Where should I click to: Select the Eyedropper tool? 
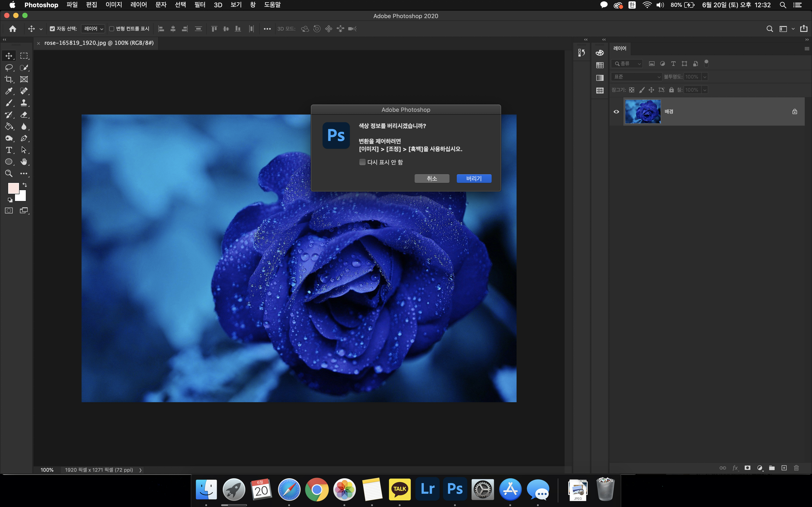(x=9, y=91)
